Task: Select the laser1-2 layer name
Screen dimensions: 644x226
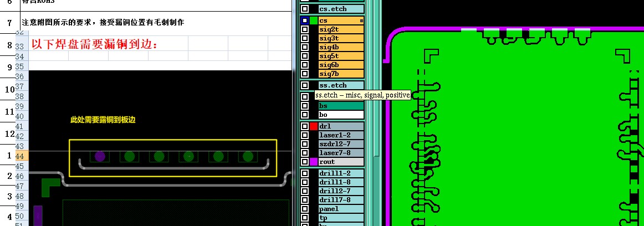Action: pos(341,135)
